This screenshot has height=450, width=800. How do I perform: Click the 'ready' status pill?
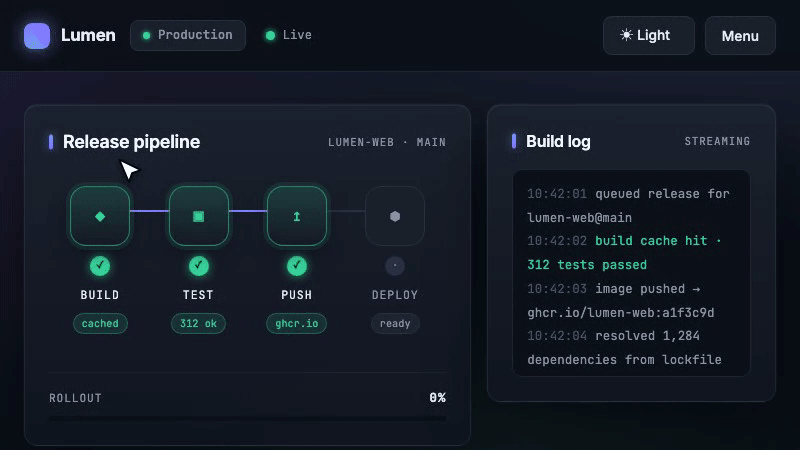[395, 323]
